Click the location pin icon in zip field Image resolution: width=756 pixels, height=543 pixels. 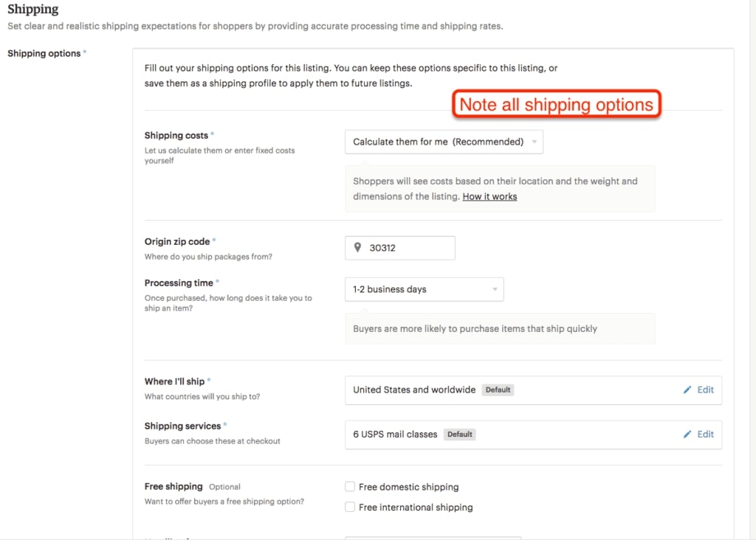point(358,248)
